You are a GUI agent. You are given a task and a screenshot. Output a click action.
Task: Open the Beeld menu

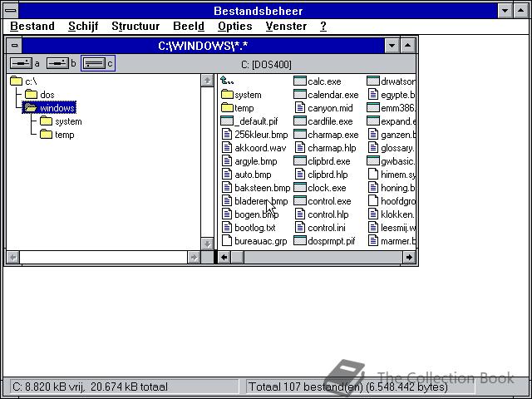(189, 26)
